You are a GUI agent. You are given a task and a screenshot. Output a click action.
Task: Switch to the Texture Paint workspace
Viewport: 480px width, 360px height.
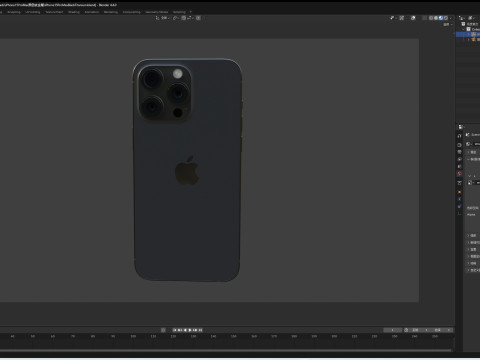pos(54,12)
